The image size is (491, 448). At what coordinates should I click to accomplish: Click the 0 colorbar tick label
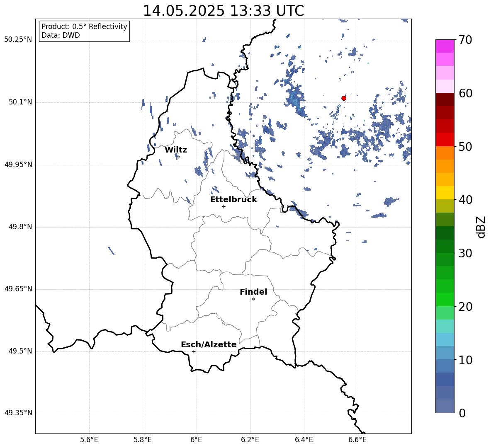[x=462, y=413]
